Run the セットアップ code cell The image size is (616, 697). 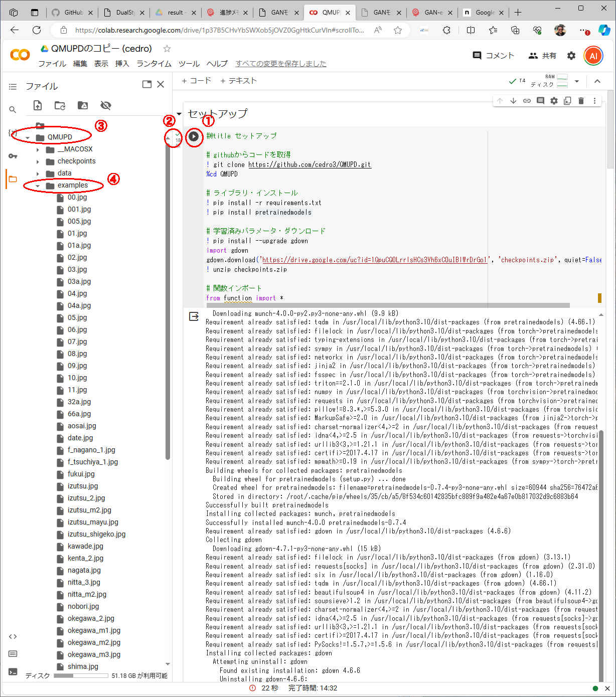pos(194,136)
